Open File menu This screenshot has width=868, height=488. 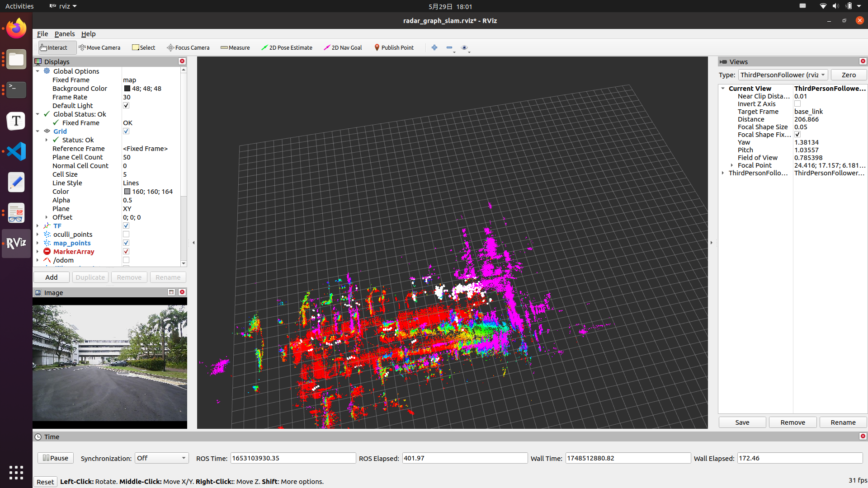(42, 34)
